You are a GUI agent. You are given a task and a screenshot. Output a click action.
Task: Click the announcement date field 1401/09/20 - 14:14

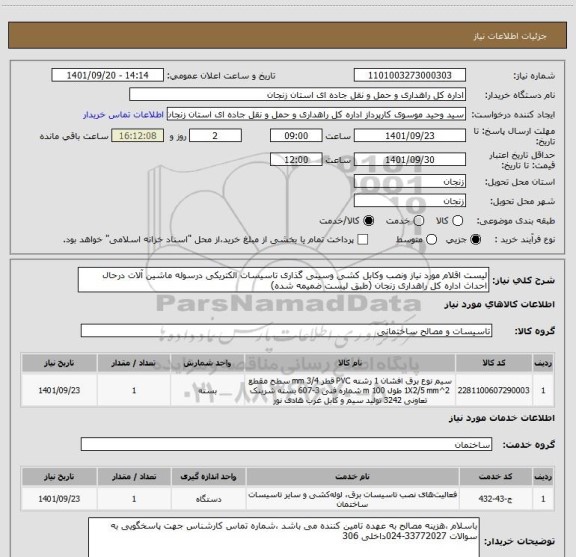pos(108,75)
